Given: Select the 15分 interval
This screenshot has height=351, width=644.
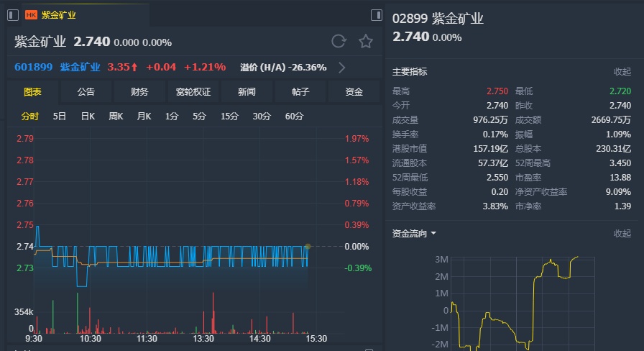Looking at the screenshot, I should 229,117.
